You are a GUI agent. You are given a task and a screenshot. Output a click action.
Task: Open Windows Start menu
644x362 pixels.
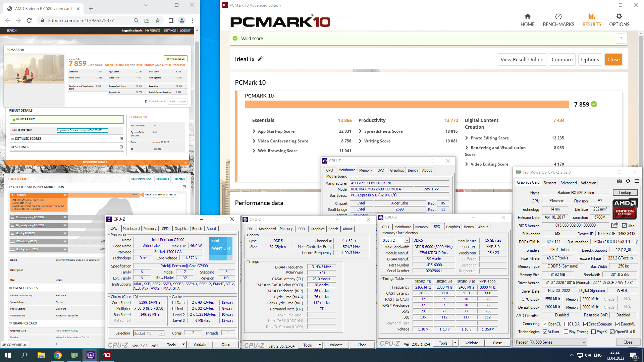click(x=8, y=355)
